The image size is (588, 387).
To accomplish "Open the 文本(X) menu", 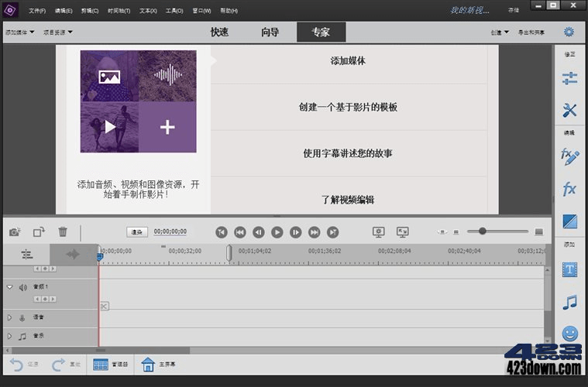I will pyautogui.click(x=148, y=11).
